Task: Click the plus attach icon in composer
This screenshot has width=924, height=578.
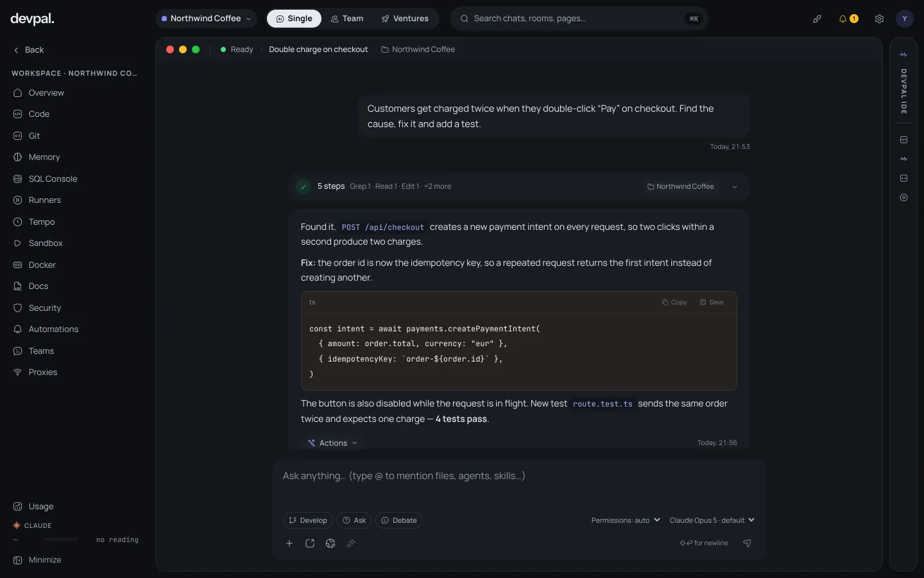Action: tap(289, 544)
